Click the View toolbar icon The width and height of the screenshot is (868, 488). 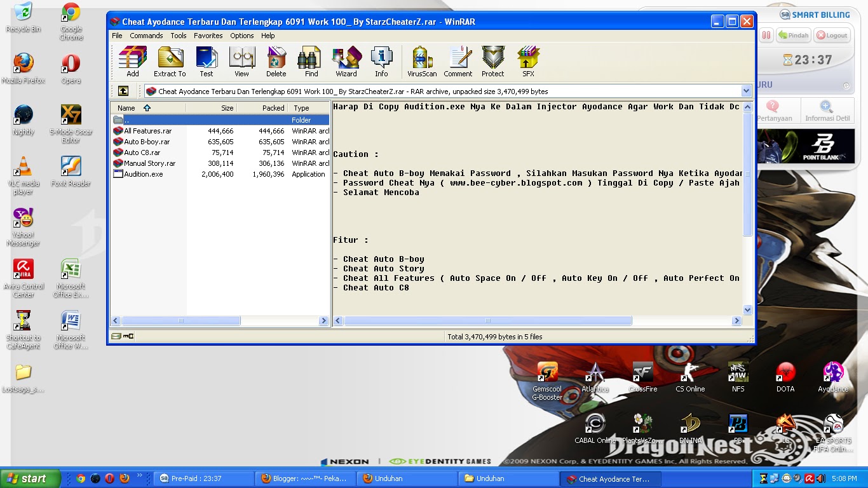point(242,62)
